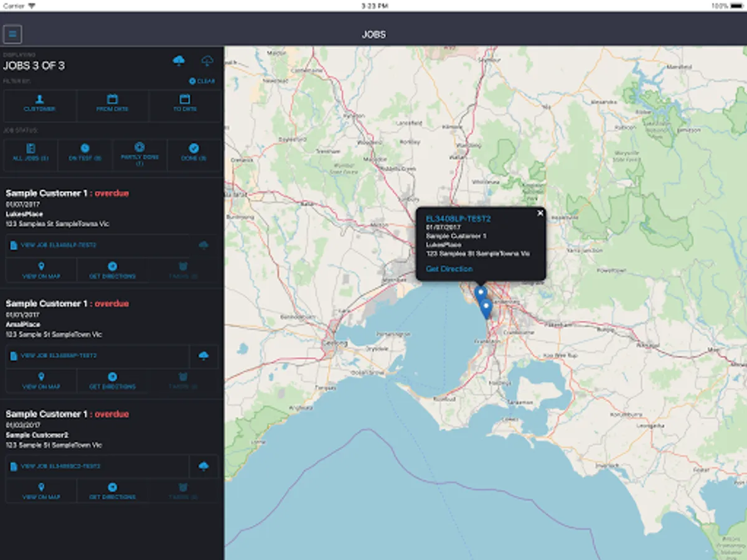Image resolution: width=747 pixels, height=560 pixels.
Task: Click the cloud sync icon for the Sample Customer2 job
Action: coord(204,466)
